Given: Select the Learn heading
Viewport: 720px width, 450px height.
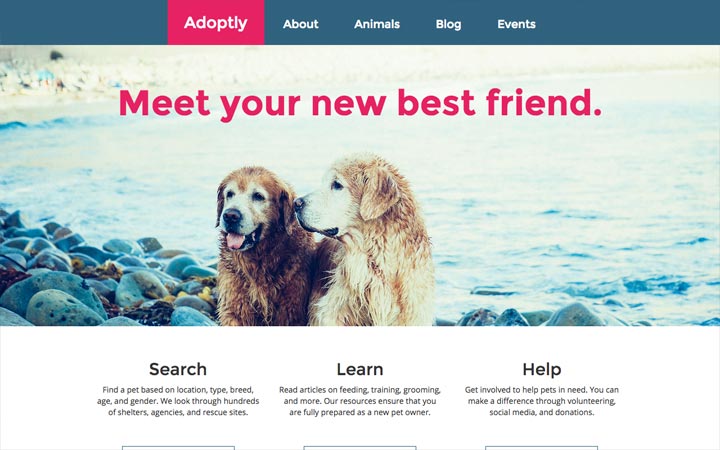Looking at the screenshot, I should point(360,369).
